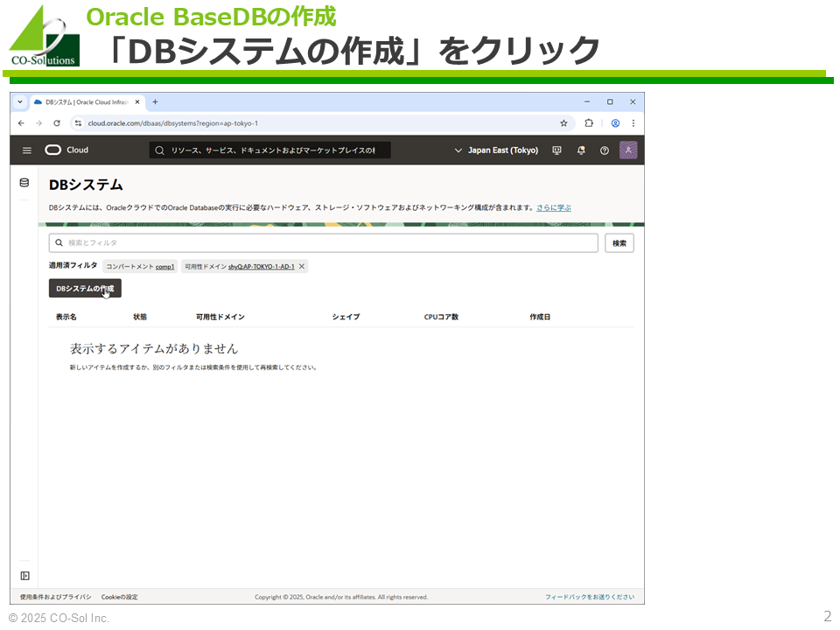Select the DBシステム browser tab

point(86,101)
